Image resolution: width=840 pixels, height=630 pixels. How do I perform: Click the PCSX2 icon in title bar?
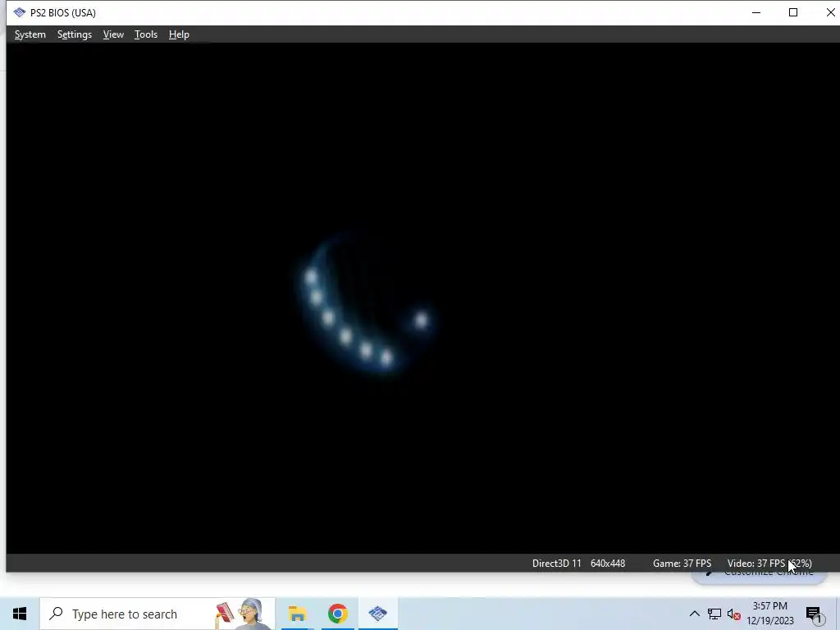coord(20,12)
